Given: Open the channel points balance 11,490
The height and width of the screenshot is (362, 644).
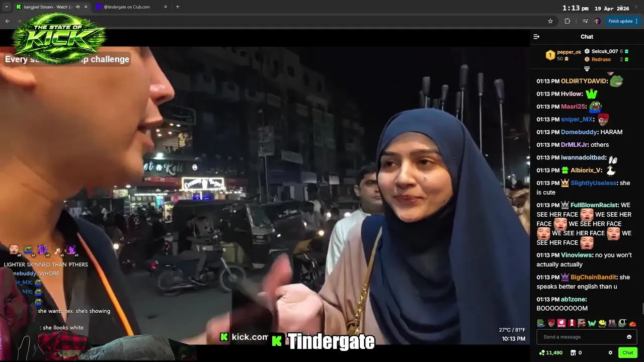Looking at the screenshot, I should (550, 353).
